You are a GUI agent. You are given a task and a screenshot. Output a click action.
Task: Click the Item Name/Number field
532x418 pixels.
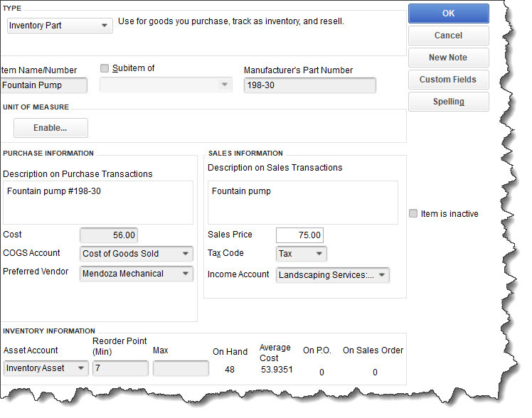(x=43, y=85)
